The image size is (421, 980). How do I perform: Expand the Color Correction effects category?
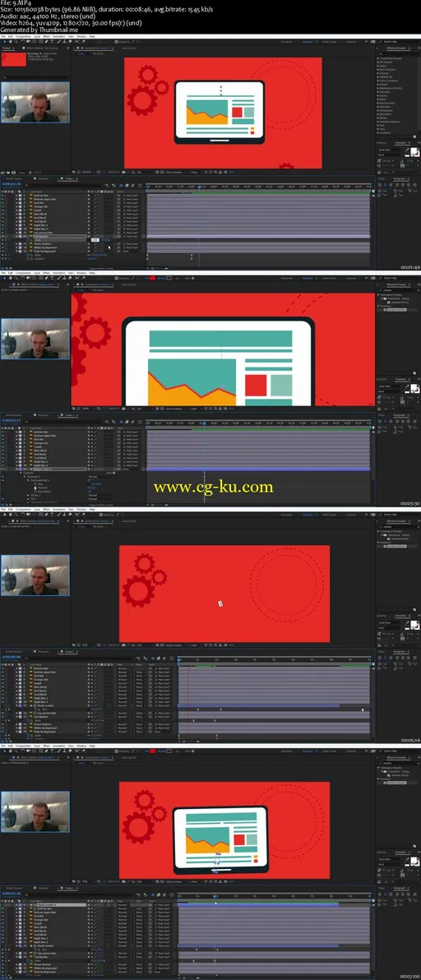[x=378, y=81]
